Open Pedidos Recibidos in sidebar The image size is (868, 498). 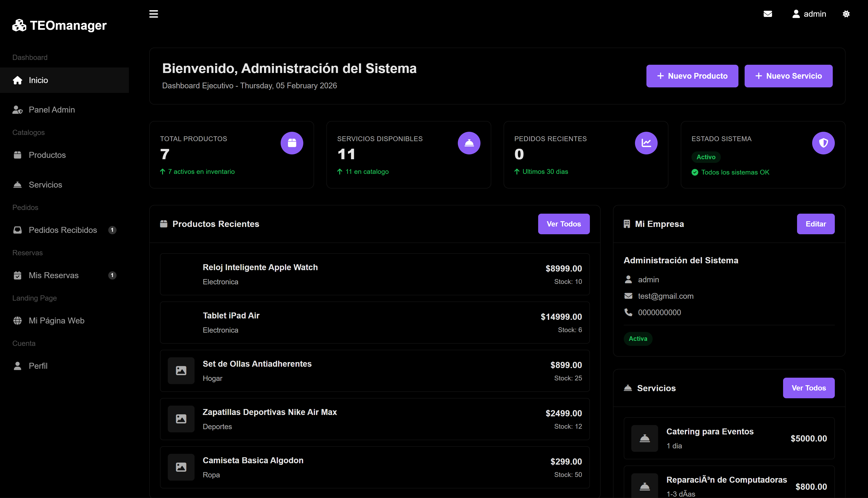pos(63,230)
